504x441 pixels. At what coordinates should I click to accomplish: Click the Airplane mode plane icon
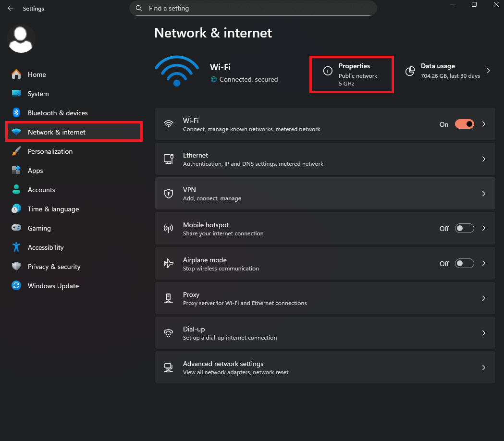[169, 263]
